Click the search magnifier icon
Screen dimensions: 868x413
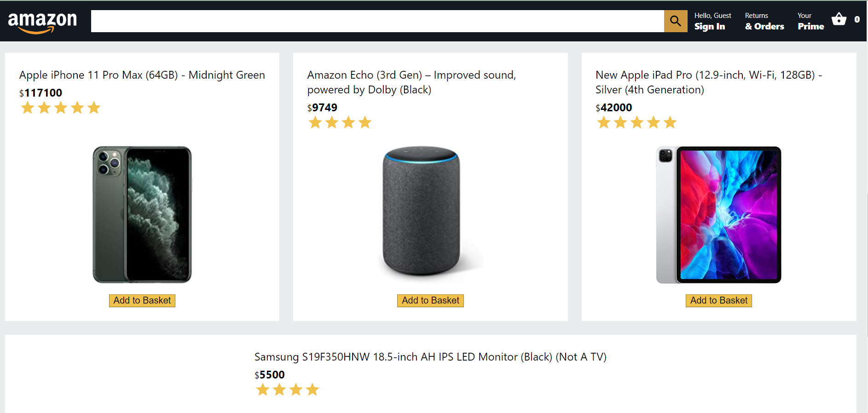pos(675,21)
